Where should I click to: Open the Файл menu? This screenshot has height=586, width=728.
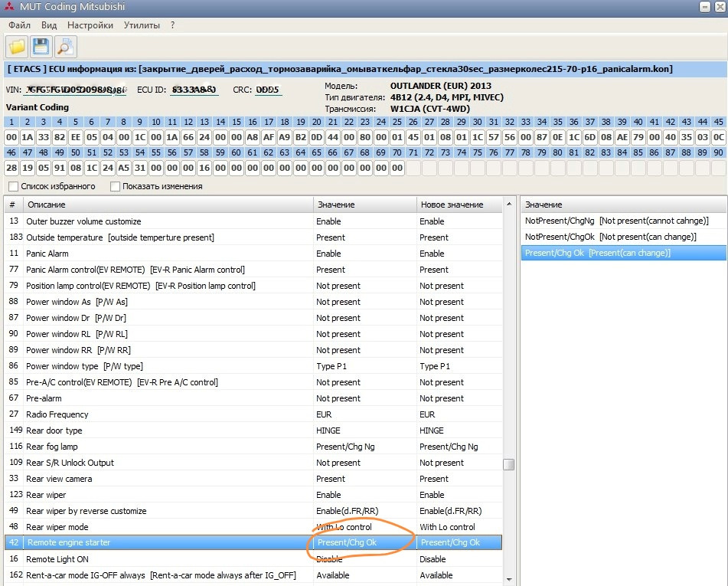[20, 25]
